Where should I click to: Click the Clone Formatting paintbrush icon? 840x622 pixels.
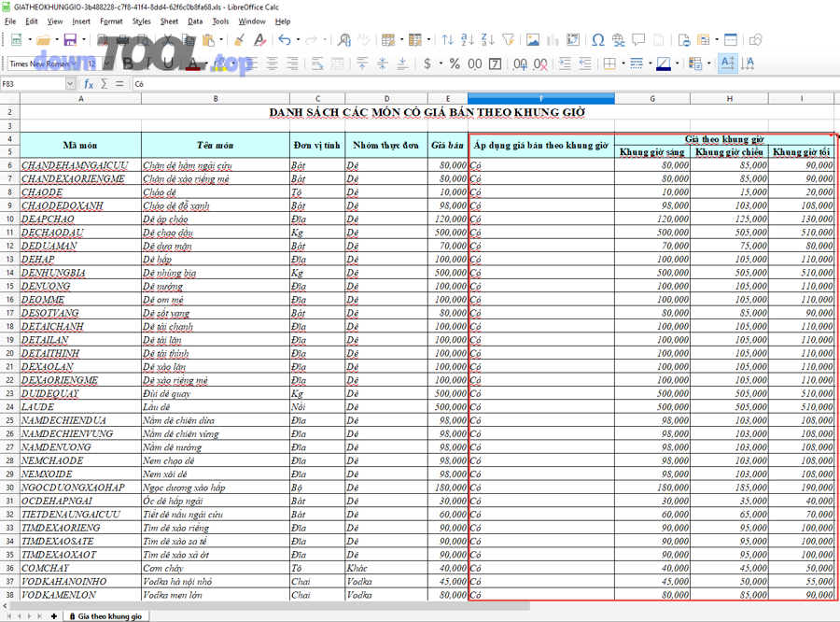[x=240, y=39]
